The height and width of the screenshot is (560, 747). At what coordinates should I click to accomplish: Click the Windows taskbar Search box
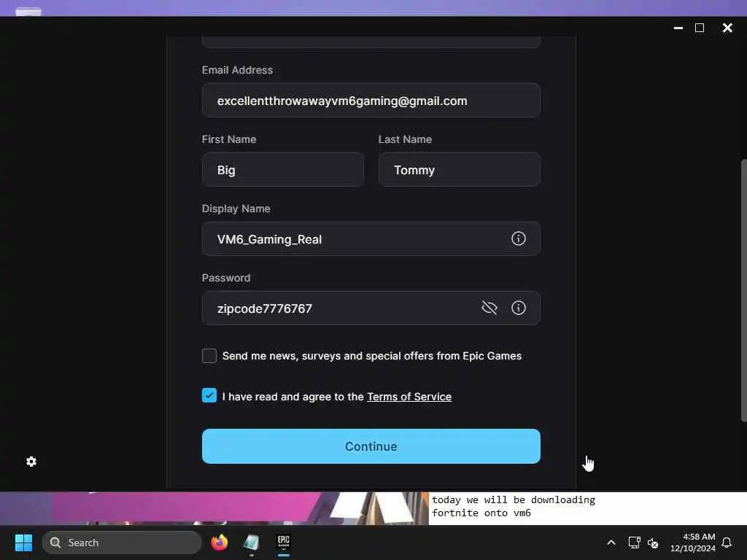122,542
